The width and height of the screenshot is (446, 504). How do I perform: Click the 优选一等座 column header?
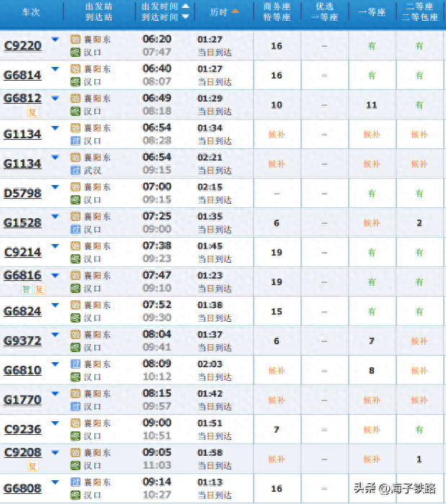(x=324, y=12)
